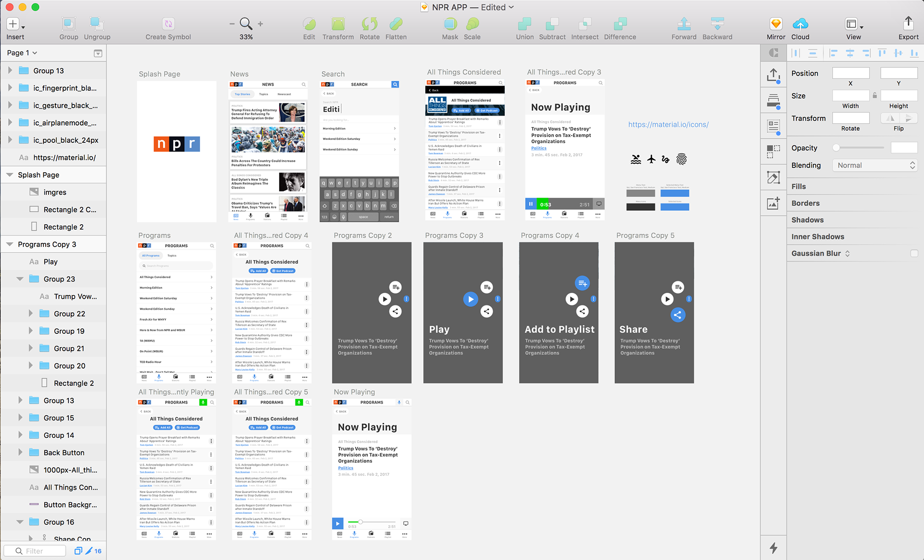The width and height of the screenshot is (924, 560).
Task: Click the Flatten tool icon
Action: point(396,24)
